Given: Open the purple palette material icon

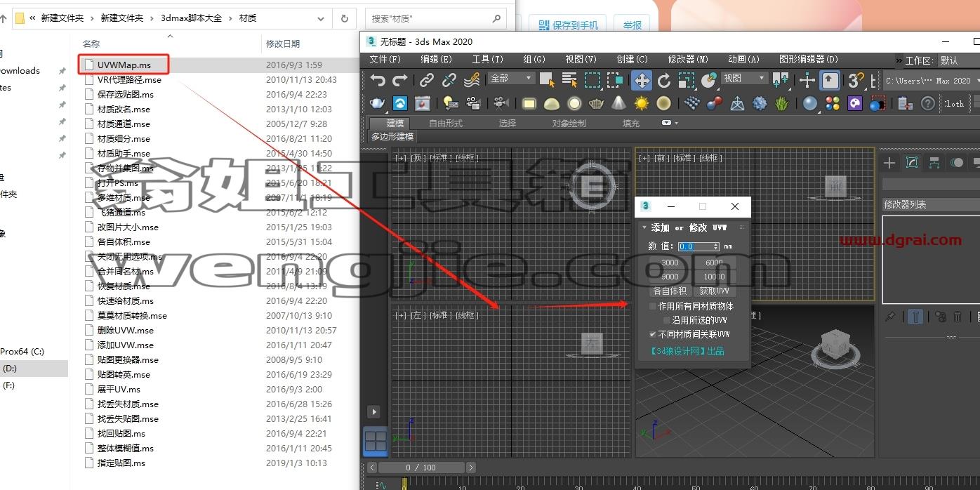Looking at the screenshot, I should pos(855,103).
